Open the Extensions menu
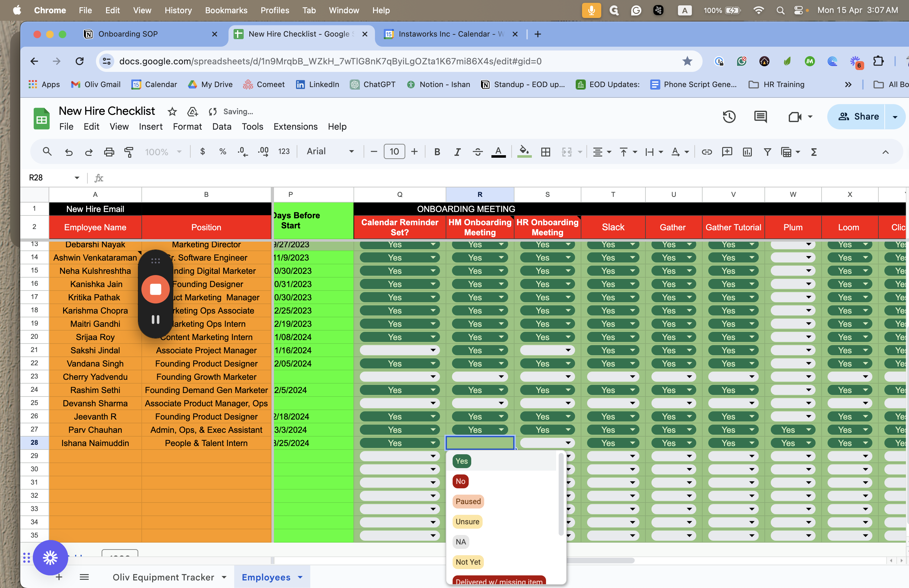 click(x=295, y=126)
